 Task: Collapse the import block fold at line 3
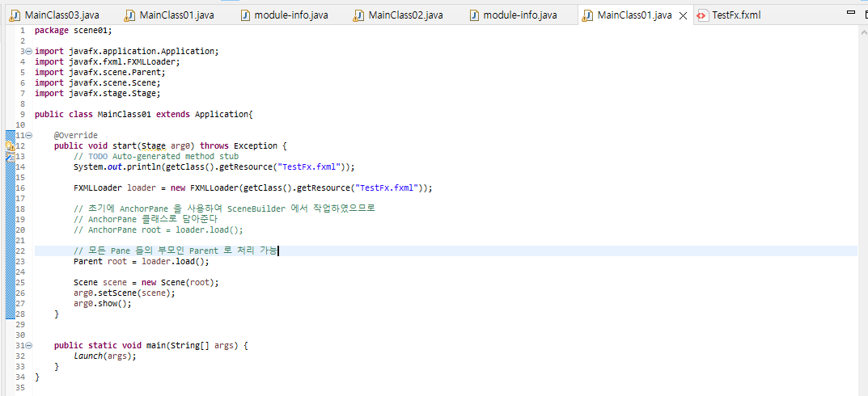(29, 52)
